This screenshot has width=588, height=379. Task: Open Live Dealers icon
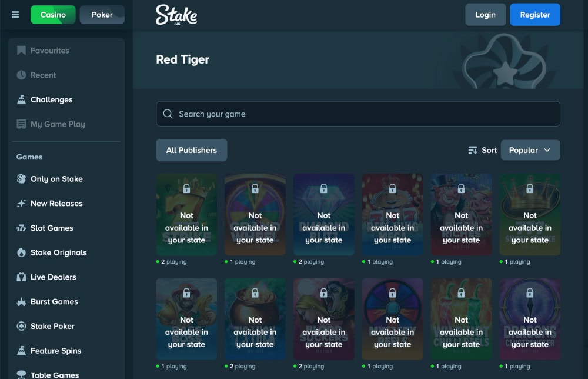click(x=21, y=277)
